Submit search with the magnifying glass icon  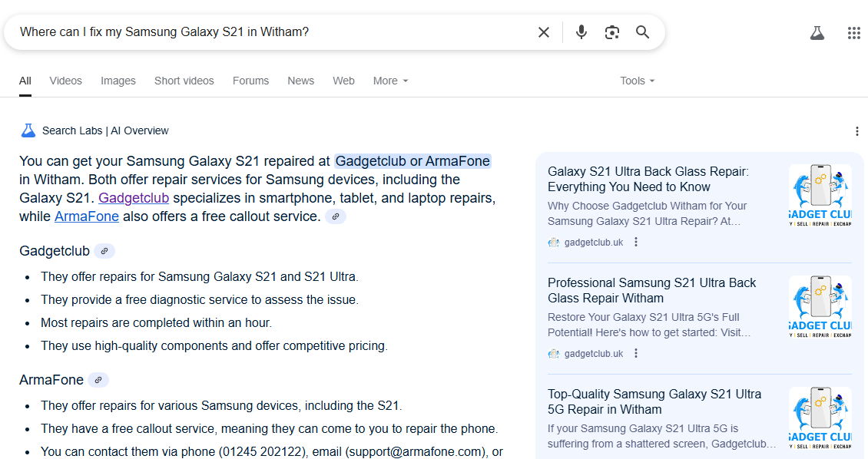[642, 32]
